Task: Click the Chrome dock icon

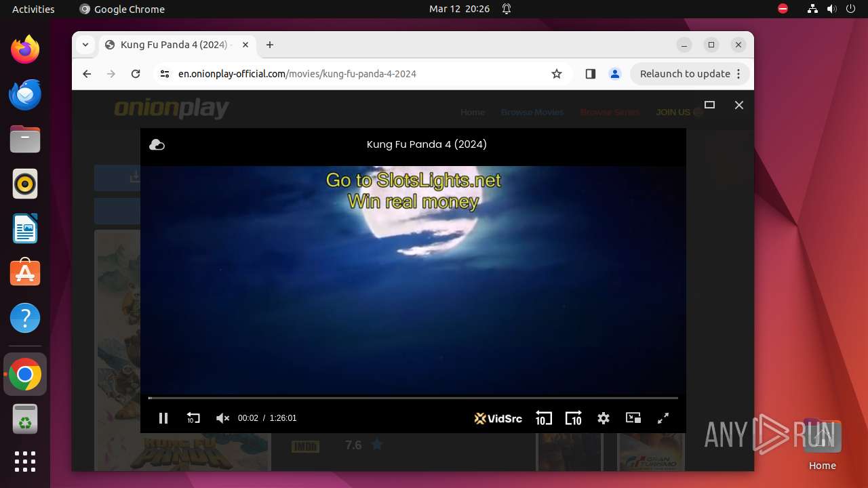Action: coord(25,374)
